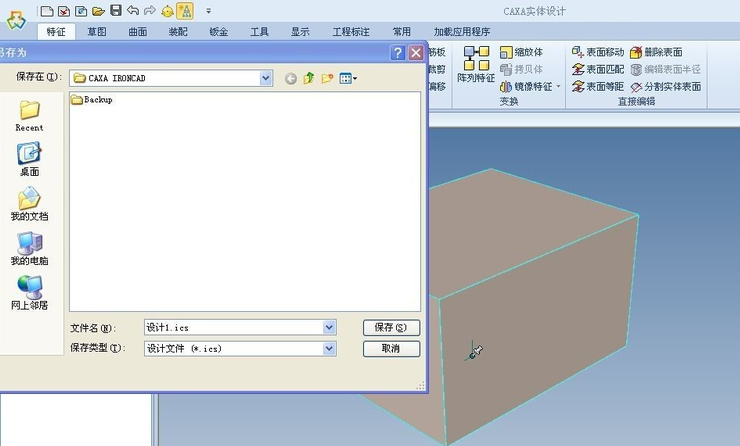Go to 我的文档 in places bar
Screen dimensions: 740x446
tap(29, 204)
